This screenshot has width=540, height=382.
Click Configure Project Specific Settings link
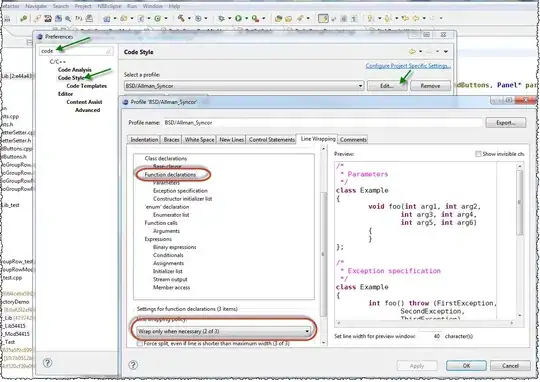[x=408, y=66]
